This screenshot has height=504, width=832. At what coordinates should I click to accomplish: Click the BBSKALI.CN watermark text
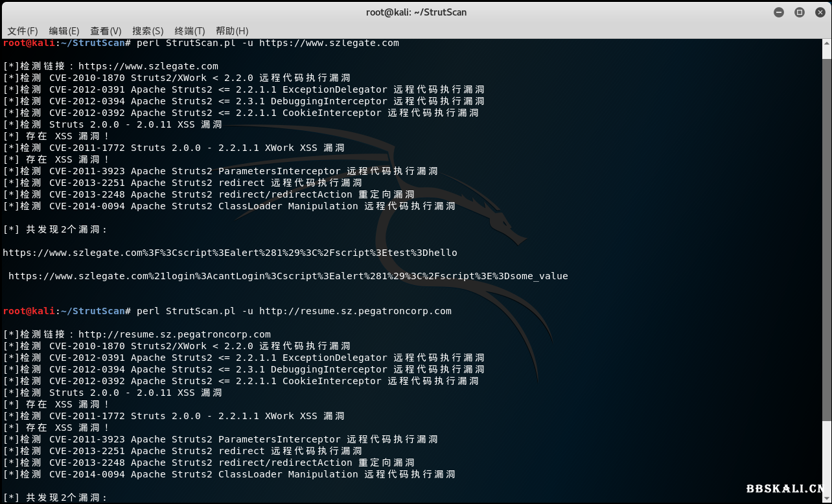787,489
